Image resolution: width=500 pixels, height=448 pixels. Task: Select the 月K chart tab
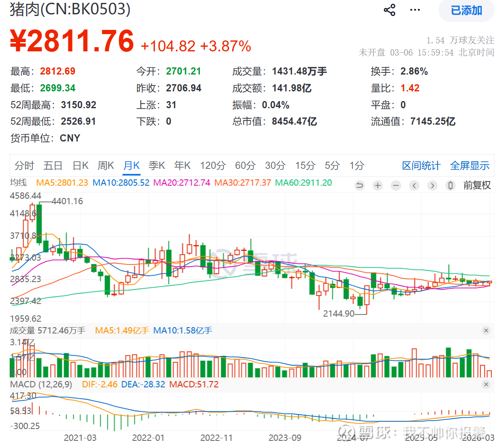click(x=131, y=165)
